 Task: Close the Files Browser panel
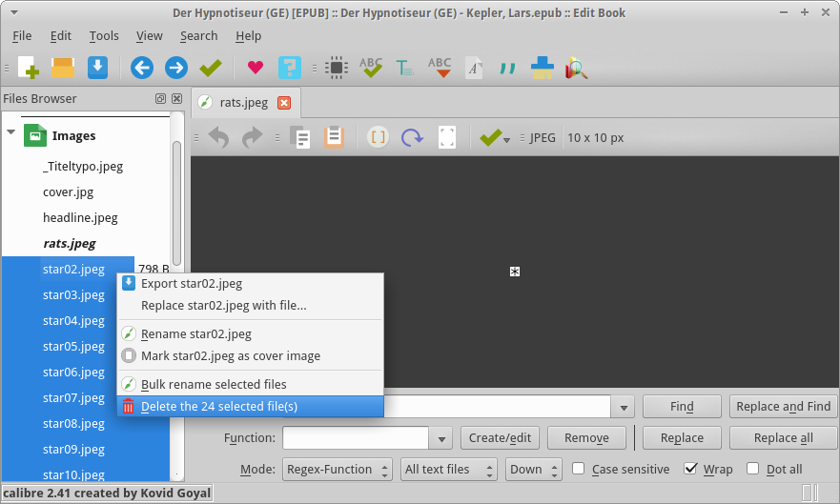pos(176,98)
